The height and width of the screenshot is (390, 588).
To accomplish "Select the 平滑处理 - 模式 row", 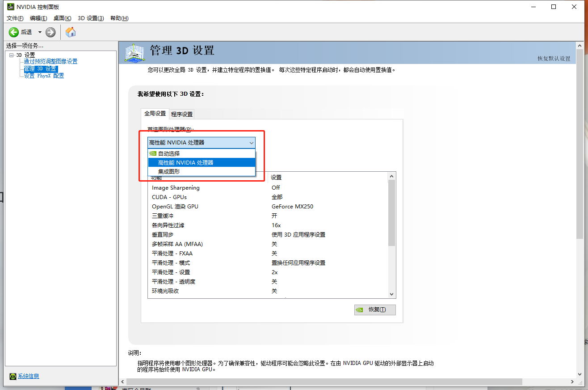I will click(267, 263).
